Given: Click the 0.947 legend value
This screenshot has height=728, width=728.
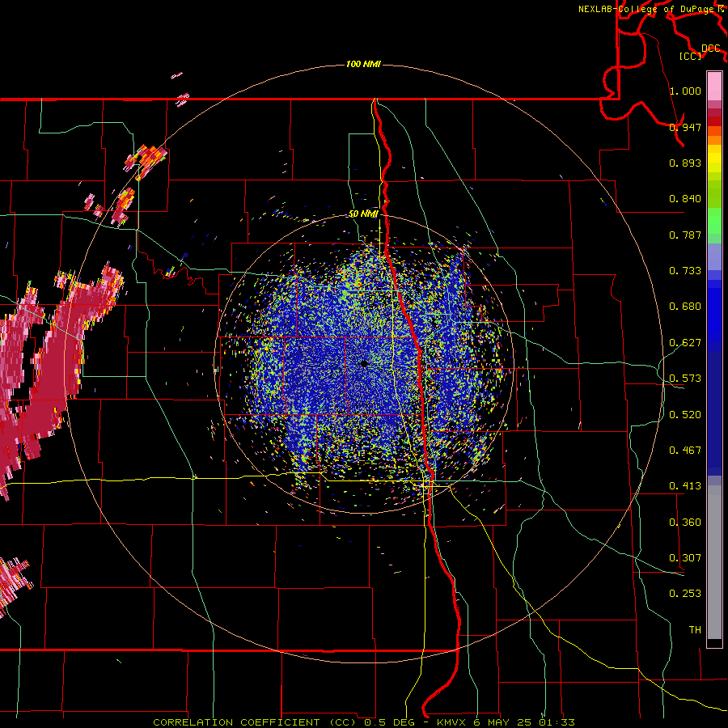Looking at the screenshot, I should (x=685, y=127).
